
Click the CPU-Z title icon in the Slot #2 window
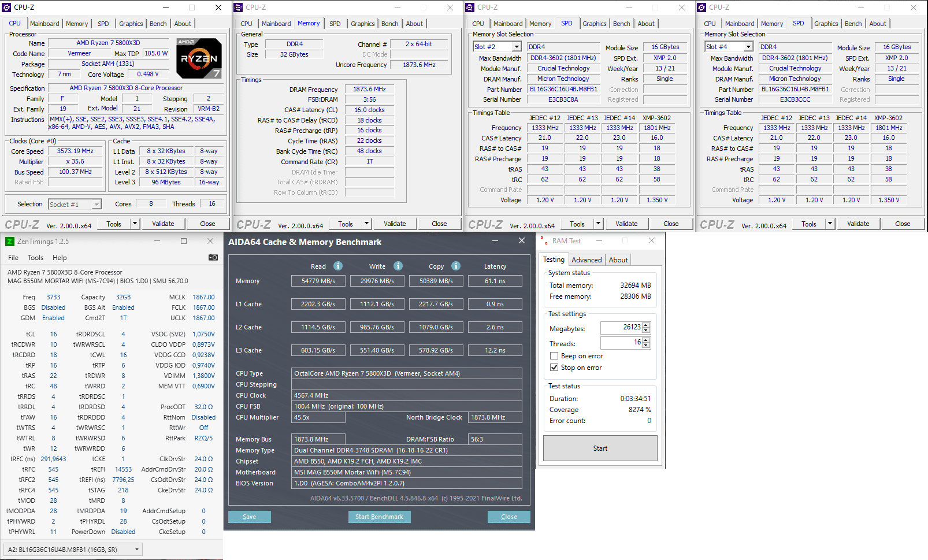click(x=470, y=8)
